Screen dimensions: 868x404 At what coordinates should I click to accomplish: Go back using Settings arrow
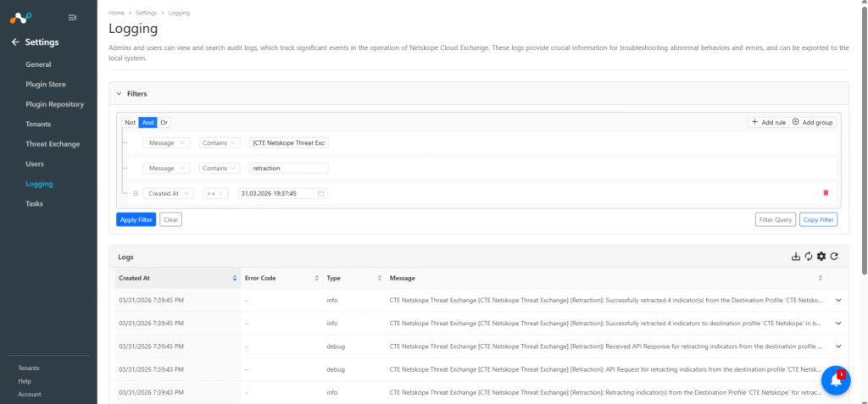15,42
